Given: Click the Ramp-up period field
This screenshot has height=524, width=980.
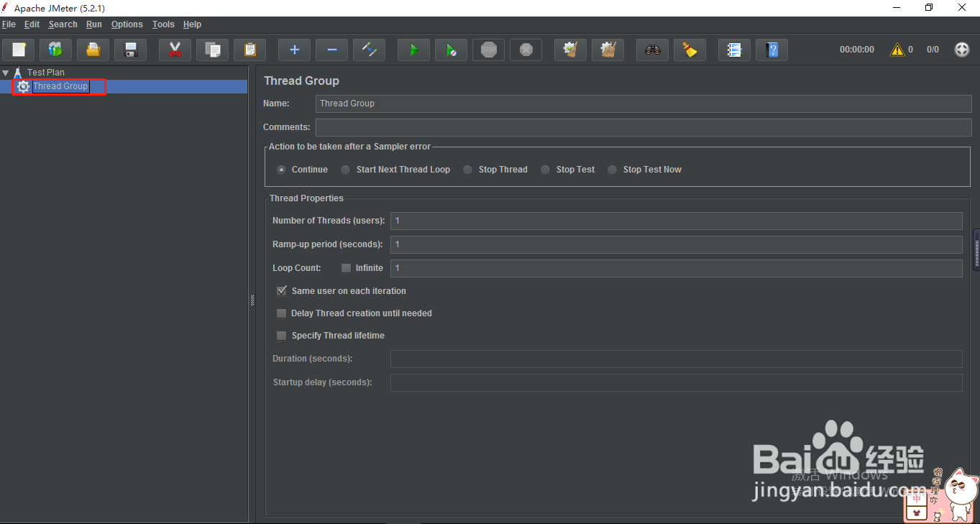Looking at the screenshot, I should (x=676, y=244).
